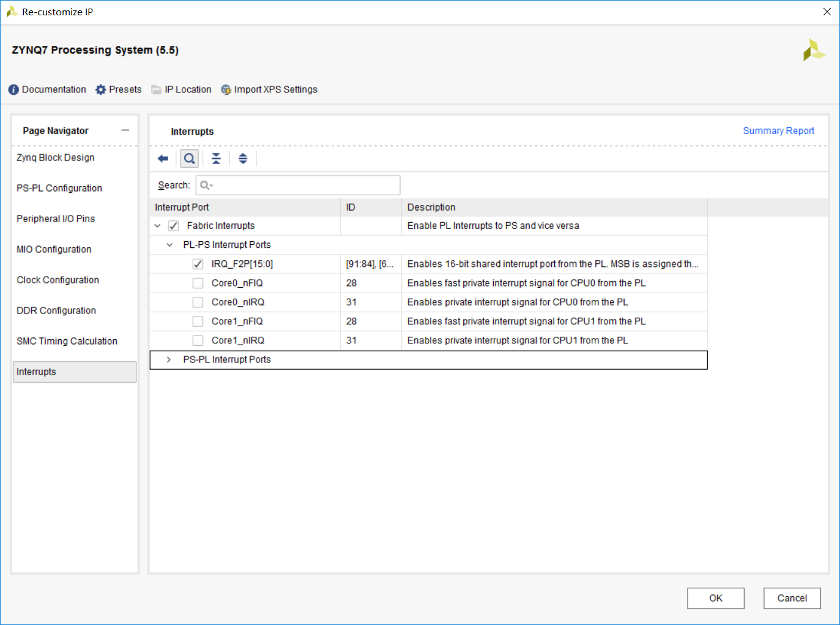Viewport: 840px width, 625px height.
Task: Disable the IRQ_F2P[15:0] checkbox
Action: (198, 264)
